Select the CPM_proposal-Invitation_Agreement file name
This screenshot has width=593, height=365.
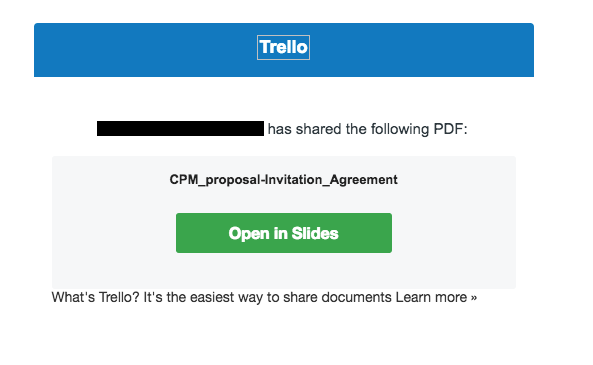pos(283,180)
